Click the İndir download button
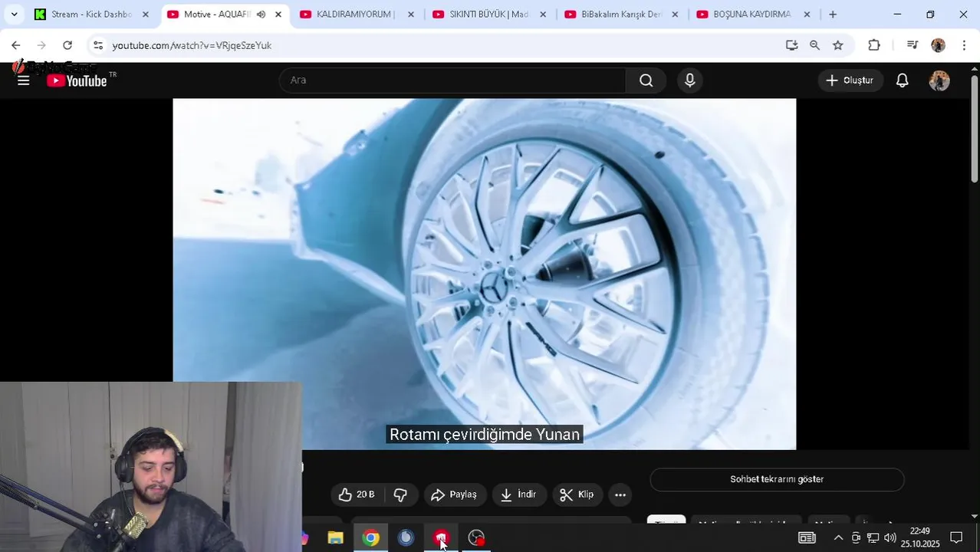The height and width of the screenshot is (552, 980). (x=518, y=495)
